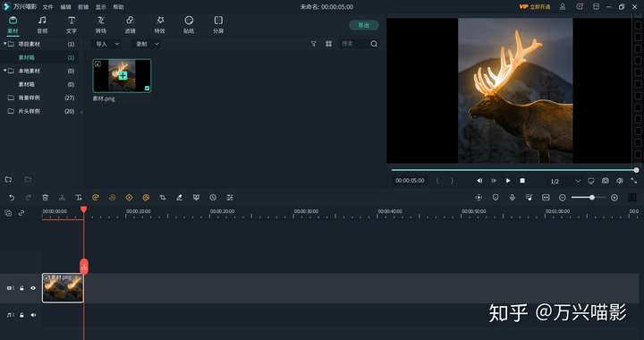
Task: Toggle lock on the video track
Action: (21, 288)
